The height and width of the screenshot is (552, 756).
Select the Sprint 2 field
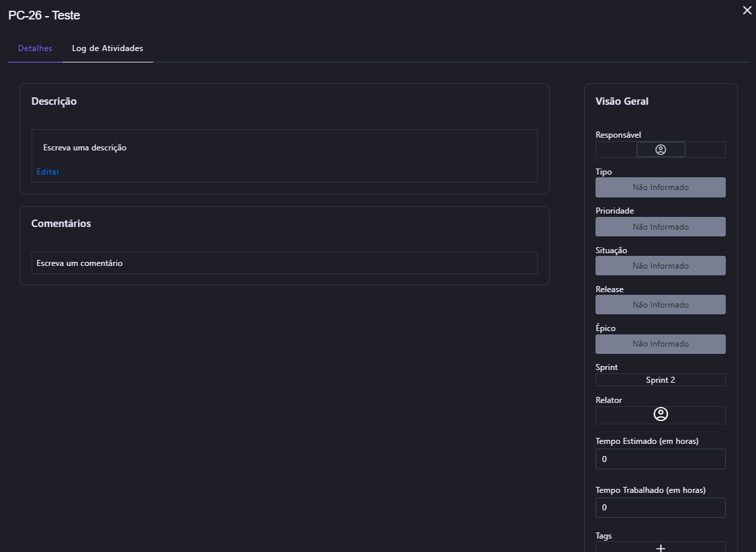tap(661, 380)
